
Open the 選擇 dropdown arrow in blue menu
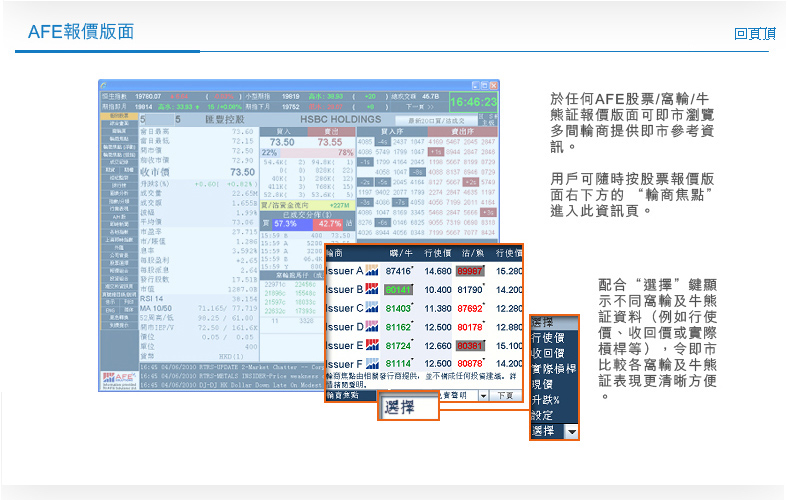[571, 432]
